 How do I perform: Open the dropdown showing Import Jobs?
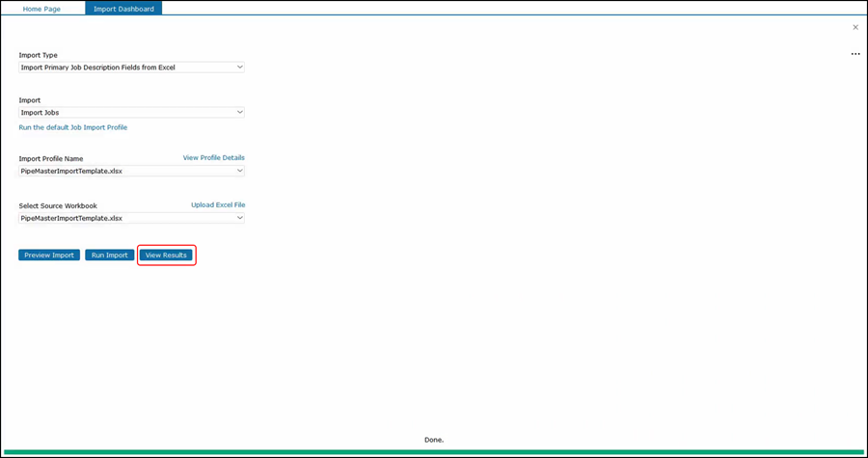tap(131, 113)
